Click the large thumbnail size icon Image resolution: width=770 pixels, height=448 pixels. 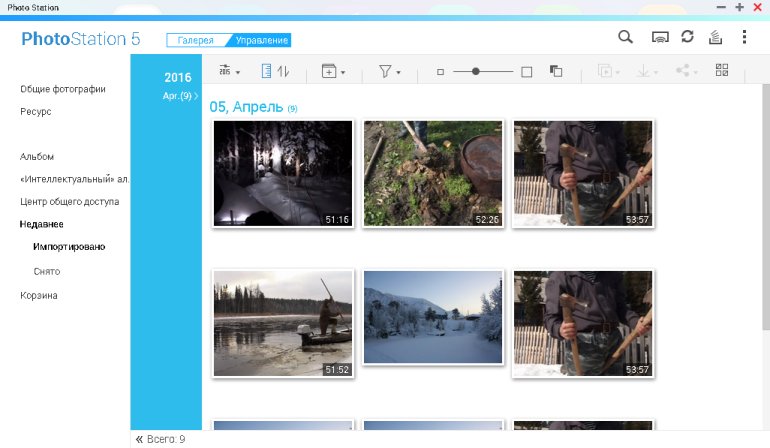click(x=526, y=72)
